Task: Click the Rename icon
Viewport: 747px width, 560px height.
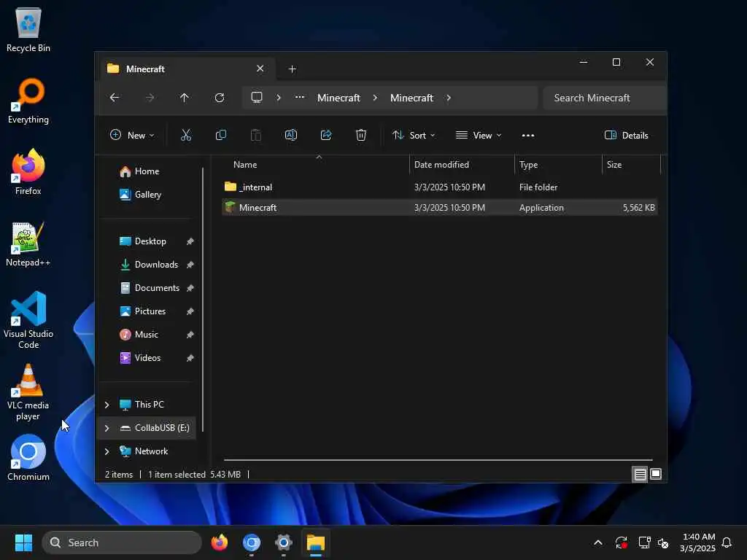Action: tap(290, 135)
